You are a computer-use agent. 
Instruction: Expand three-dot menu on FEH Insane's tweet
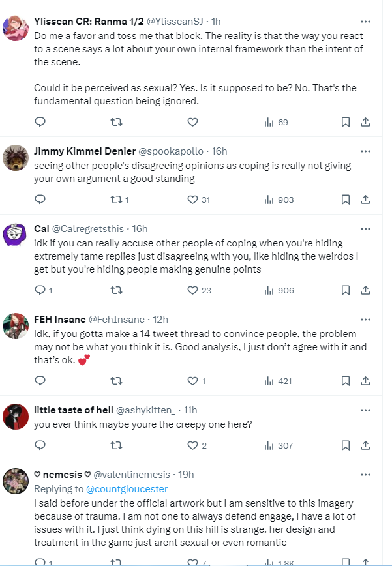(x=365, y=320)
